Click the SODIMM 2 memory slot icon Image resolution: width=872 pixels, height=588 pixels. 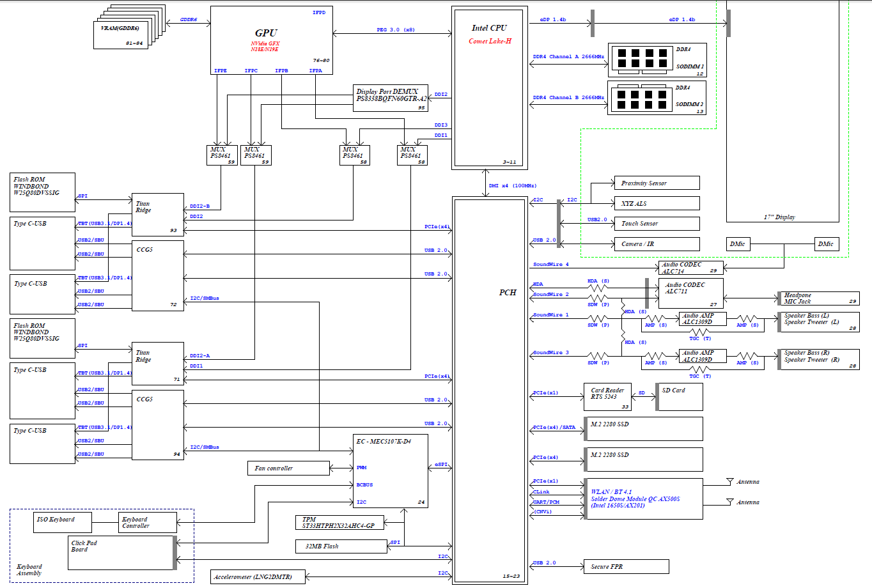pyautogui.click(x=641, y=99)
